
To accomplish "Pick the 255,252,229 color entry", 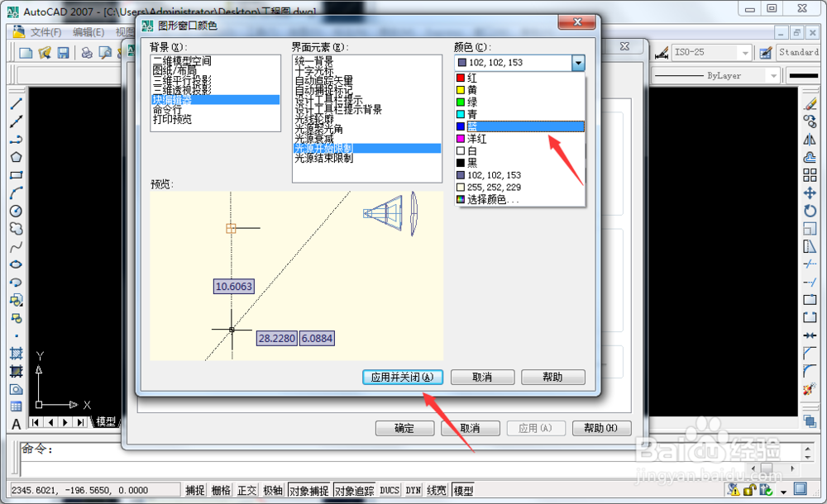I will click(520, 188).
